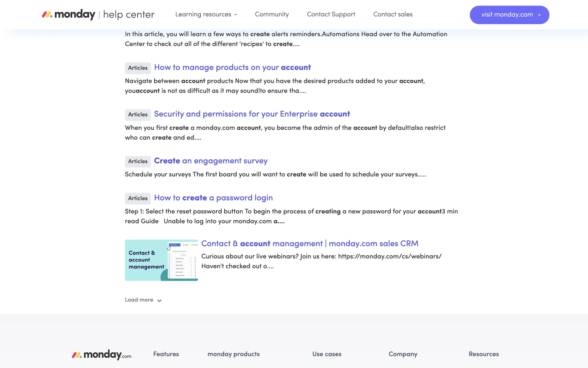Open Security and permissions Enterprise article
This screenshot has height=368, width=588.
252,114
